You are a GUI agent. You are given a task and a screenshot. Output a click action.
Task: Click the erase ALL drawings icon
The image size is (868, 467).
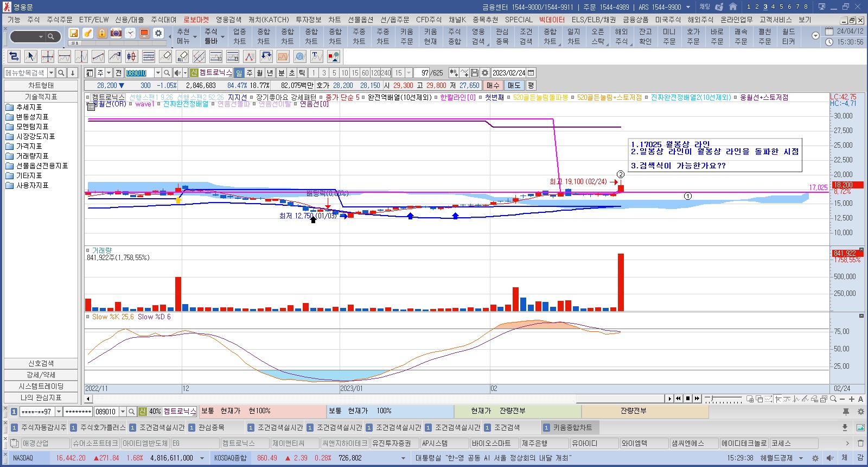[x=182, y=56]
